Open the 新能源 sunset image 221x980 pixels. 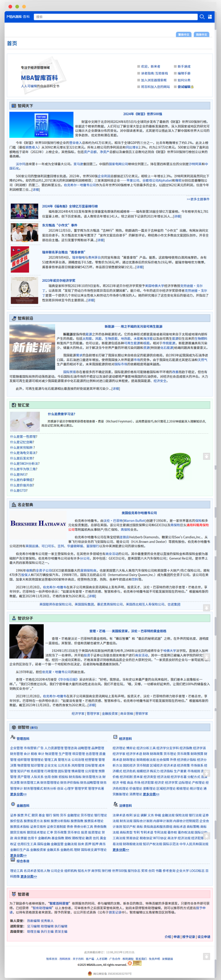[x=32, y=346]
